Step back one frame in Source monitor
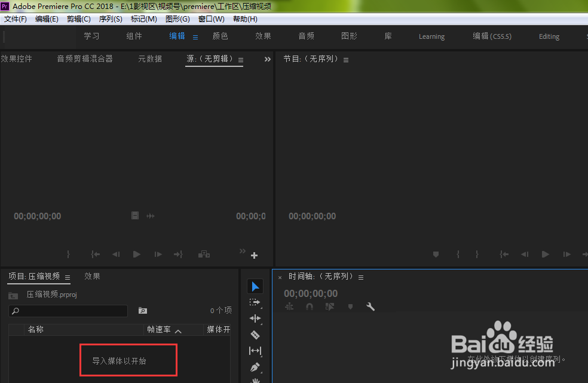588x383 pixels. click(116, 255)
